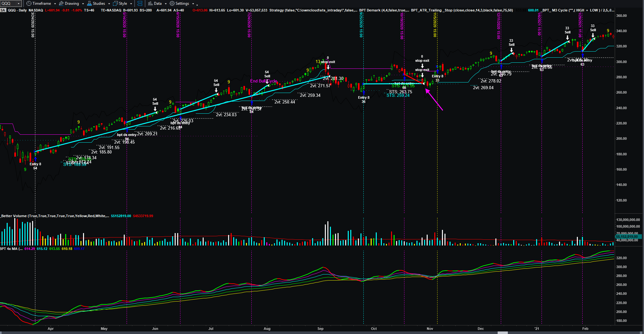Click the Studies flask icon
Image resolution: width=644 pixels, height=334 pixels.
click(x=89, y=4)
